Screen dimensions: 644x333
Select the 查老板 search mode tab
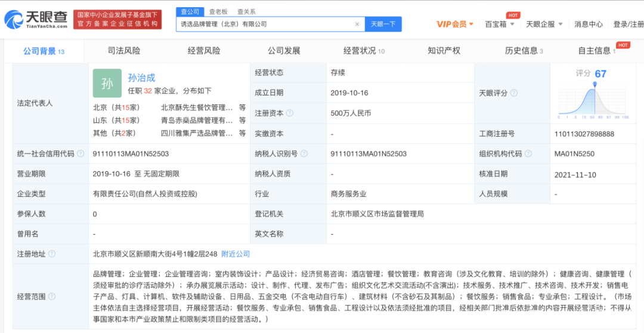pos(218,11)
